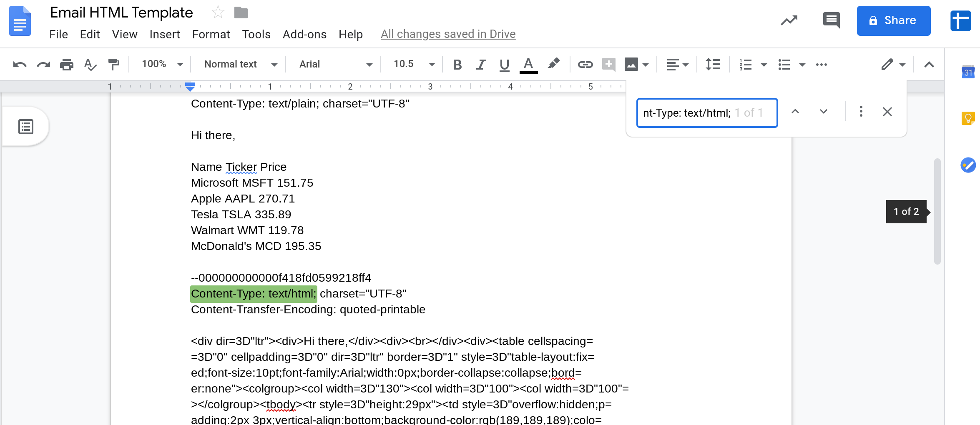
Task: Click the Email HTML Template title
Action: click(x=121, y=13)
